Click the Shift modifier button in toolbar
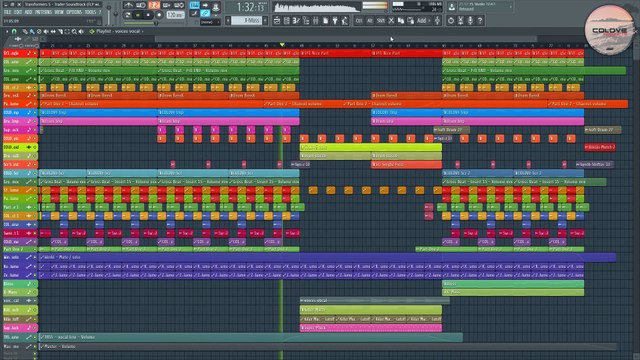 [380, 20]
